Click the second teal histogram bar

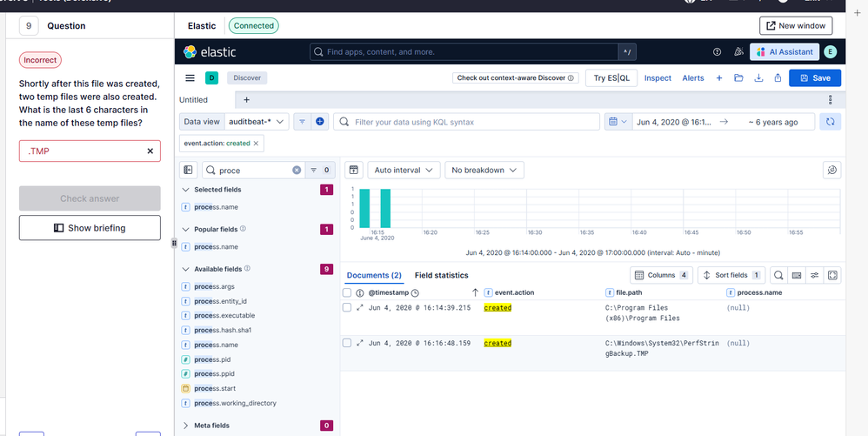(385, 208)
